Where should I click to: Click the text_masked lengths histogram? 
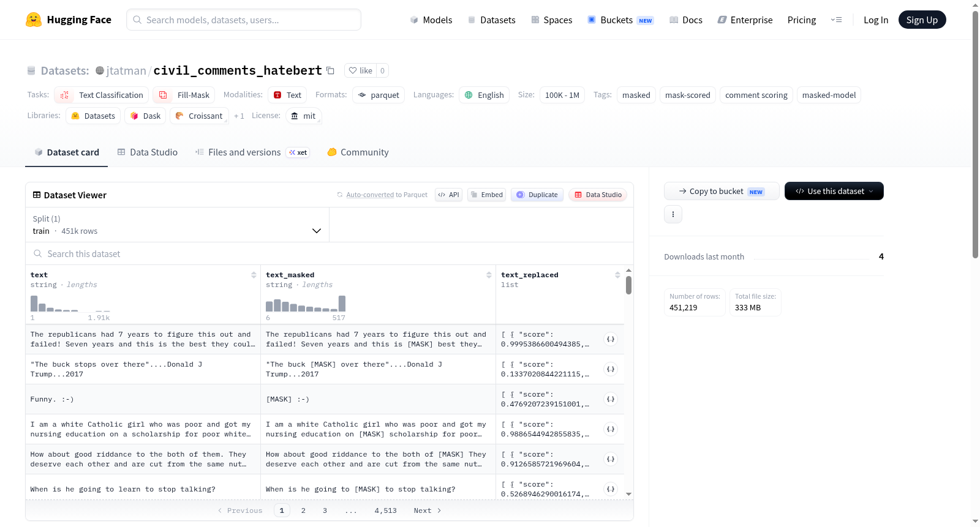[x=306, y=304]
